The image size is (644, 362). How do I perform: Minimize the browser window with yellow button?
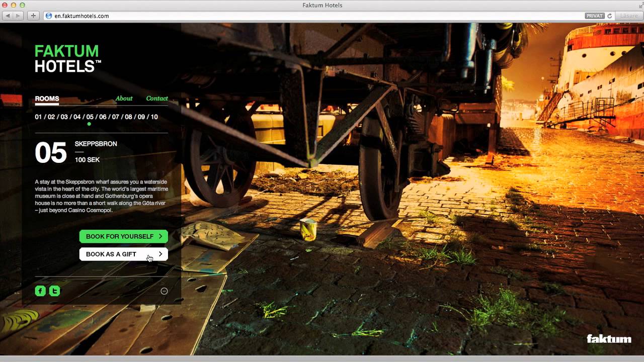(14, 5)
